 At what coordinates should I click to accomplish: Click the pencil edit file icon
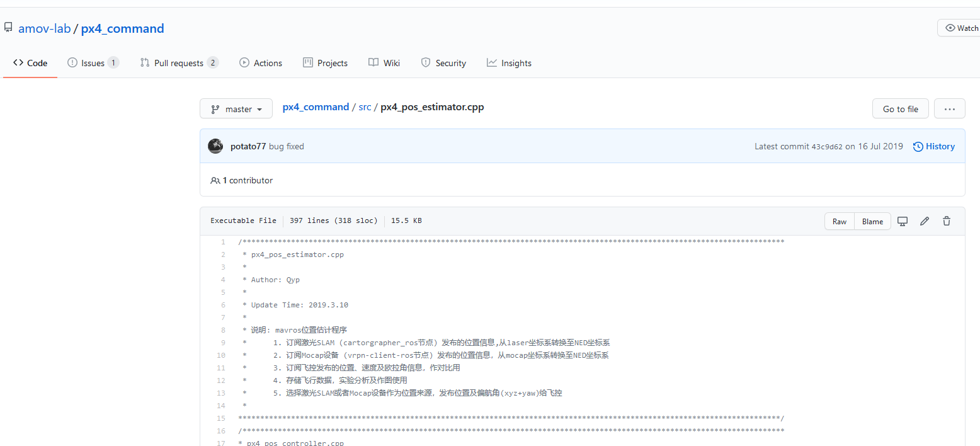click(x=925, y=221)
